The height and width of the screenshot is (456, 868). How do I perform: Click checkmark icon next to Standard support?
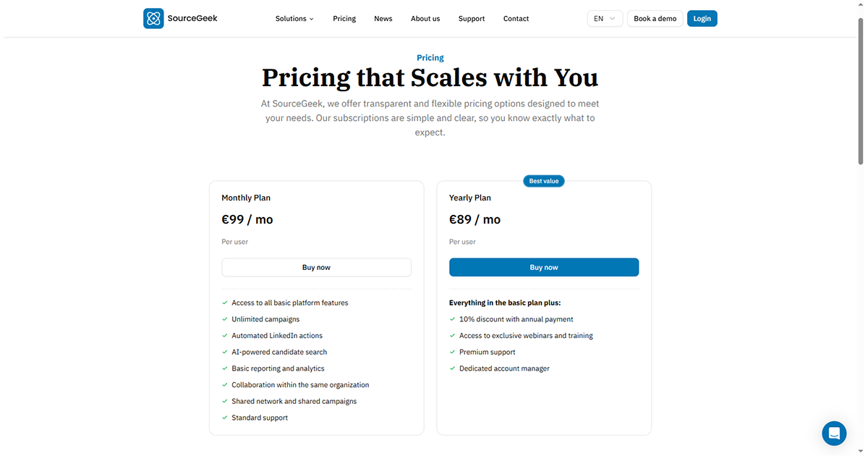(225, 418)
